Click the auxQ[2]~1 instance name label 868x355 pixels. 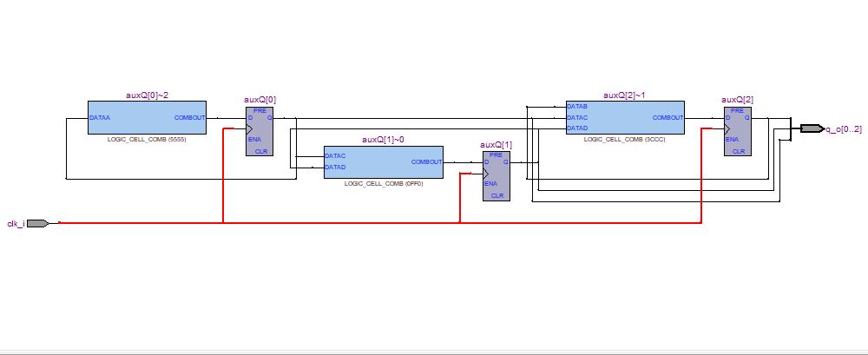pyautogui.click(x=624, y=93)
